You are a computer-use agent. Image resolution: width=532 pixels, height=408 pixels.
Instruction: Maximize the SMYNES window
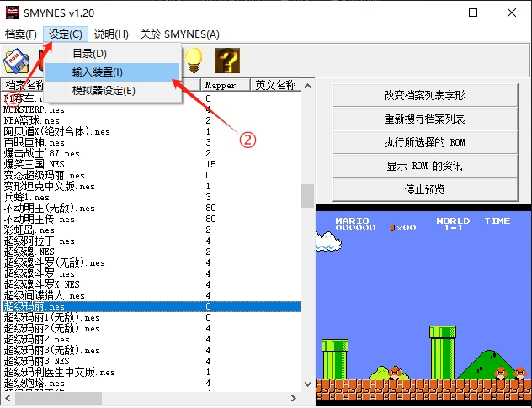(473, 13)
